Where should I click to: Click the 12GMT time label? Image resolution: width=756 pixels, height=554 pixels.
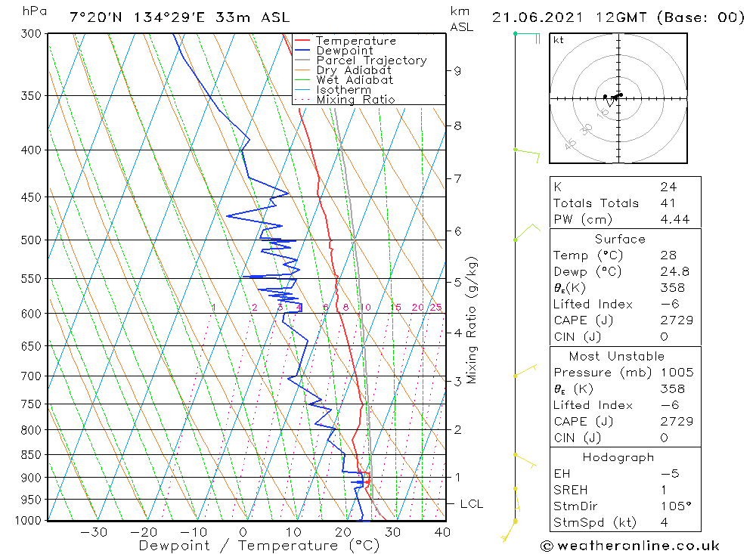tap(621, 17)
